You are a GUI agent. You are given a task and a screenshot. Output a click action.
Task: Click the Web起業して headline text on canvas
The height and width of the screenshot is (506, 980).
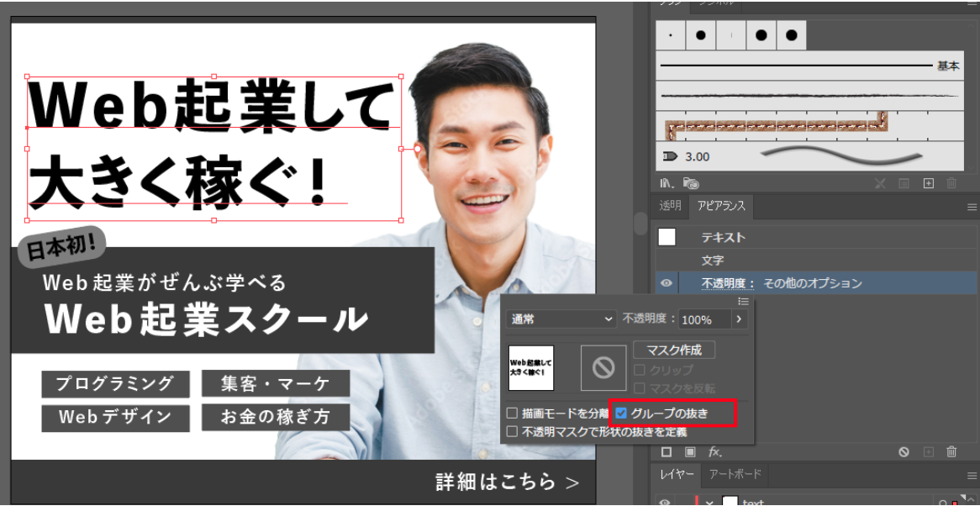coord(212,103)
